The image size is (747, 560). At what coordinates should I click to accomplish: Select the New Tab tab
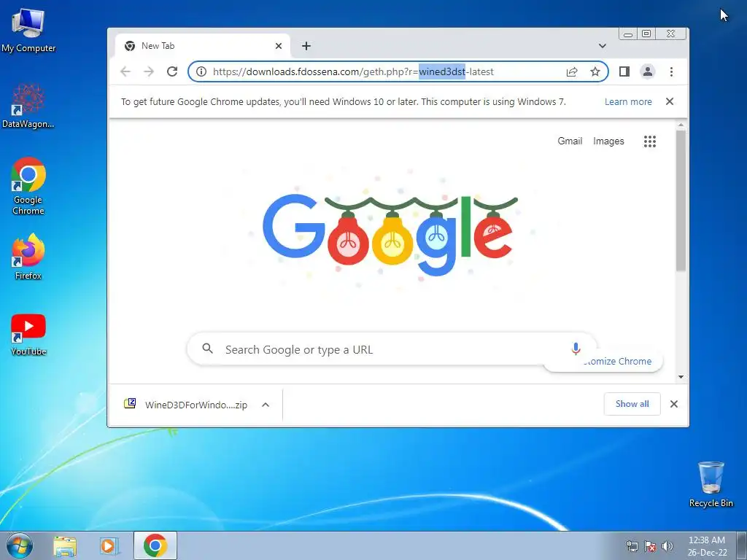coord(203,46)
